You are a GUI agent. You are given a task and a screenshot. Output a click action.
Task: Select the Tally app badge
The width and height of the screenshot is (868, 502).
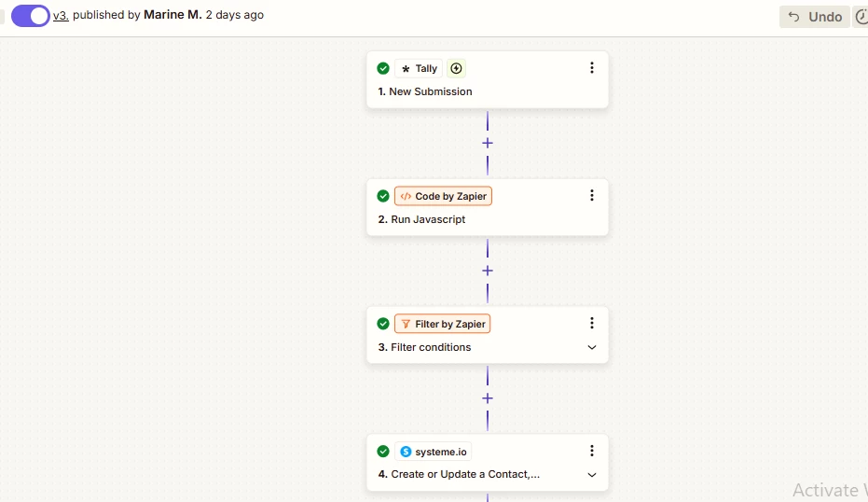pyautogui.click(x=419, y=68)
